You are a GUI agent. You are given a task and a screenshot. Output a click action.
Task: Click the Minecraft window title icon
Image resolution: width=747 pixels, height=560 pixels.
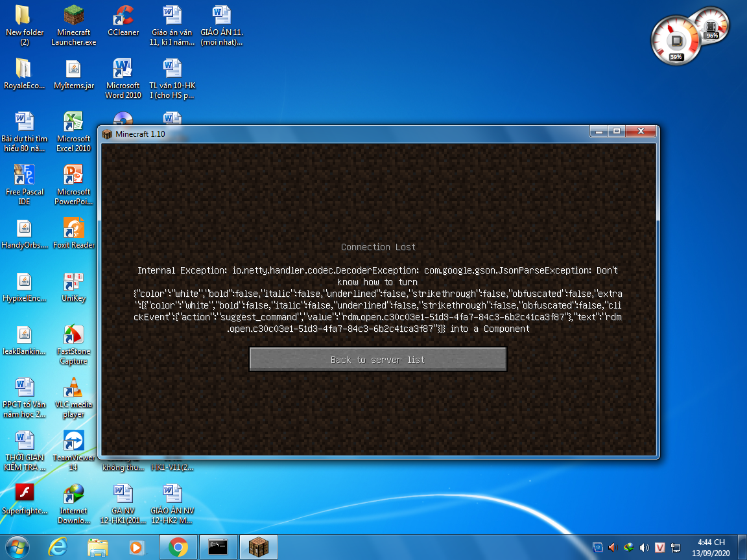click(x=107, y=134)
